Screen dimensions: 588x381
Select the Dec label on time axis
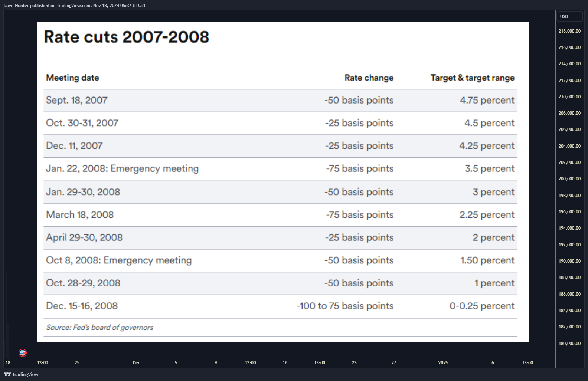pyautogui.click(x=137, y=363)
